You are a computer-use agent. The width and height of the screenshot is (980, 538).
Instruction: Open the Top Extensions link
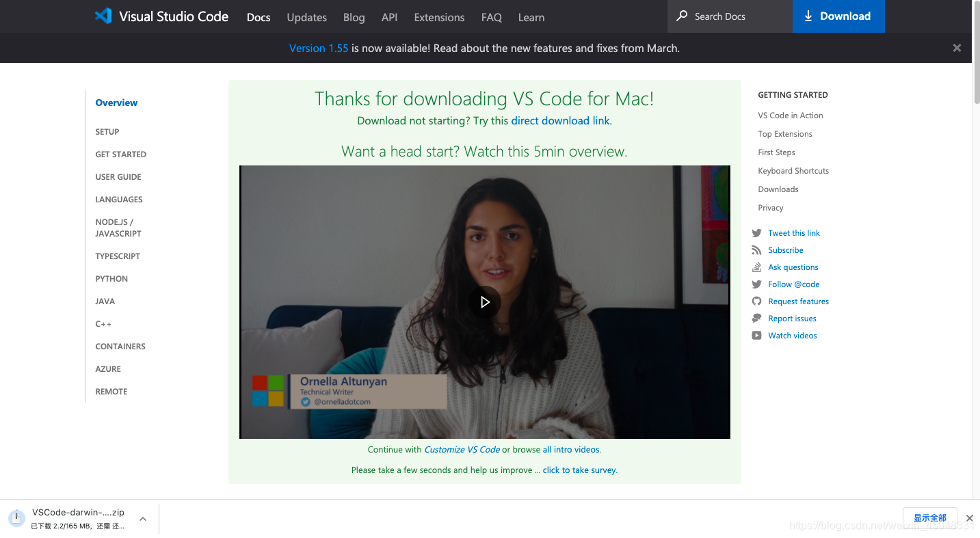[785, 134]
